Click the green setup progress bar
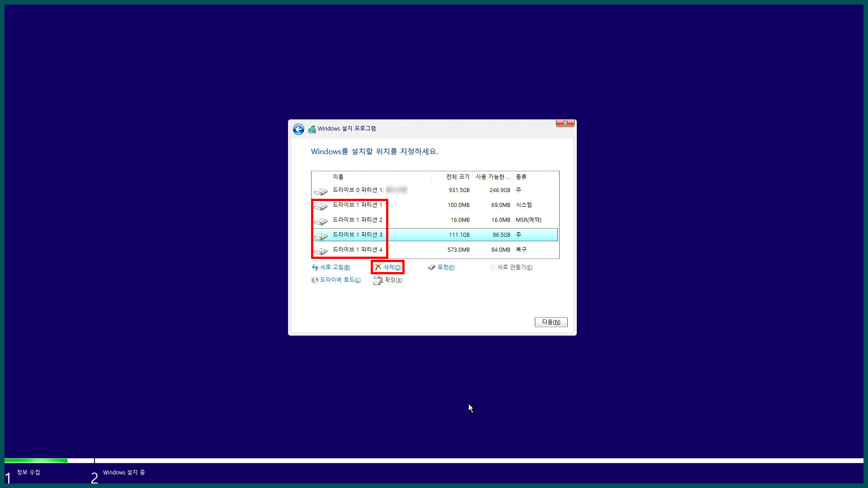The height and width of the screenshot is (488, 868). tap(36, 460)
